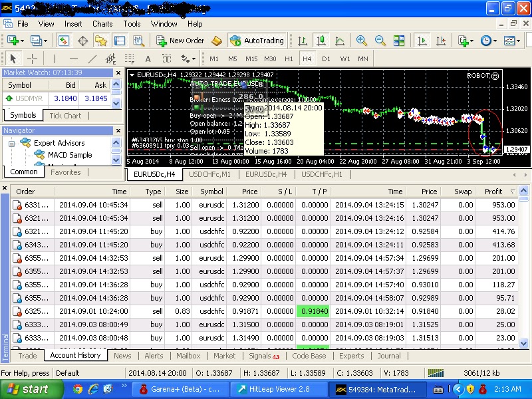The height and width of the screenshot is (399, 532).
Task: Click the zoom in magnifier icon
Action: [361, 41]
